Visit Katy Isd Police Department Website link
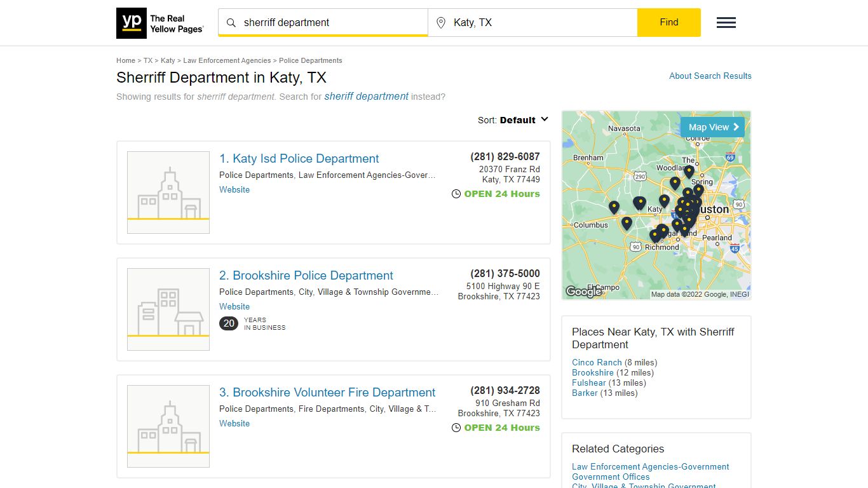868x488 pixels. 234,189
